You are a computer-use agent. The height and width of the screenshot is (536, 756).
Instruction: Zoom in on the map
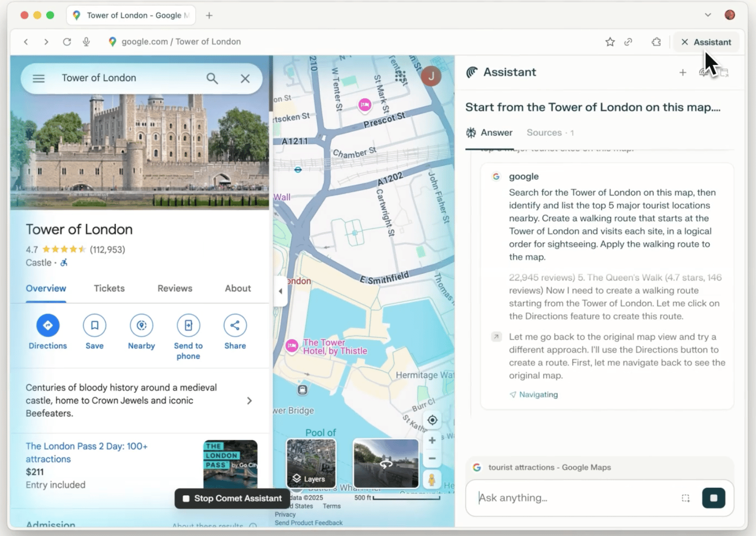[432, 440]
